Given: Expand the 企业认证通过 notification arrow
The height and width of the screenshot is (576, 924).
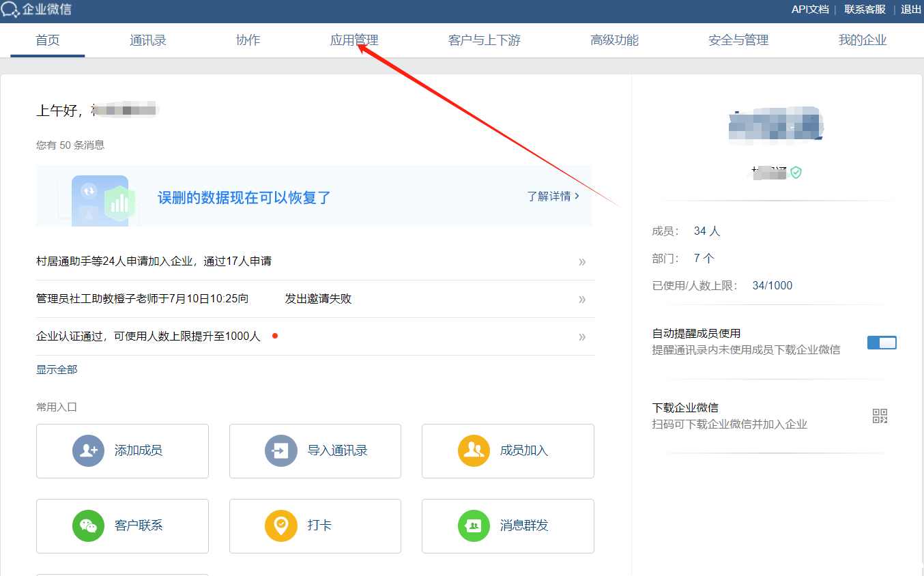Looking at the screenshot, I should (x=581, y=336).
